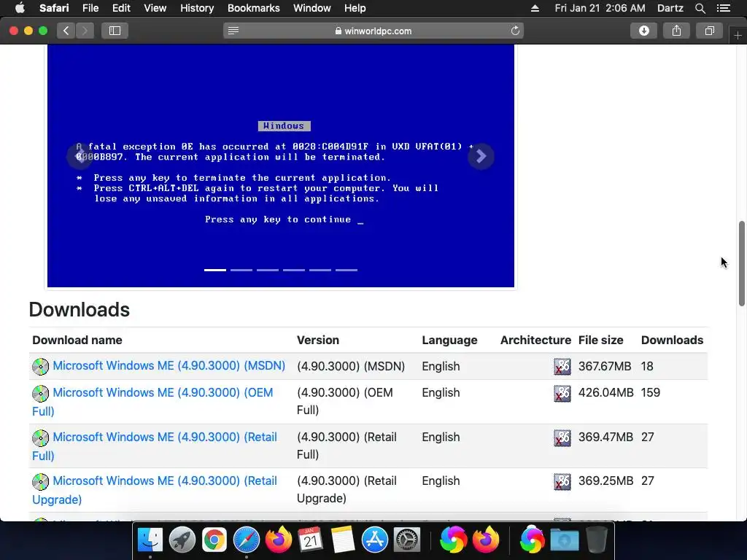The height and width of the screenshot is (560, 747).
Task: Click the Dartz user name in menu bar
Action: click(670, 8)
